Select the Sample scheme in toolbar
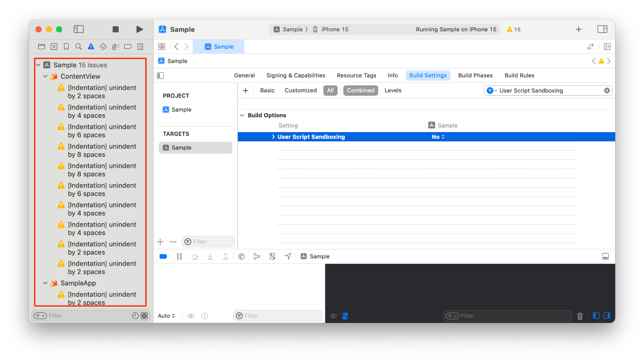Viewport: 644px width, 361px height. [288, 29]
